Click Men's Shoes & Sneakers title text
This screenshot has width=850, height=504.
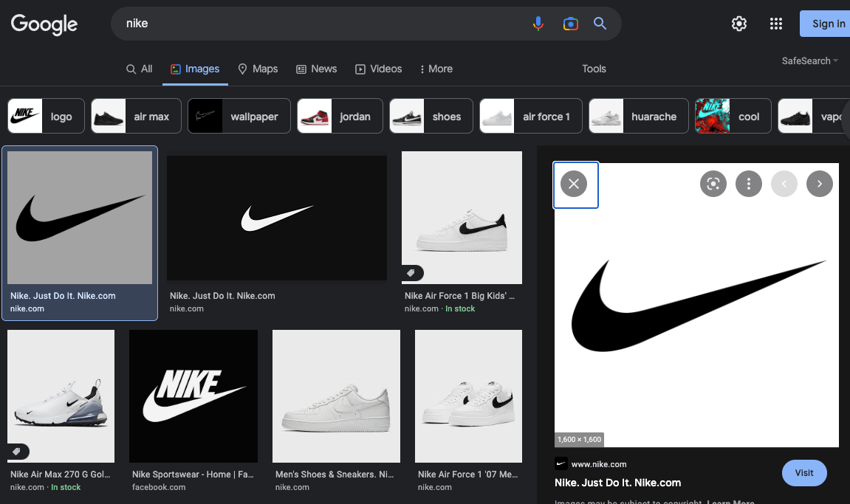tap(335, 474)
